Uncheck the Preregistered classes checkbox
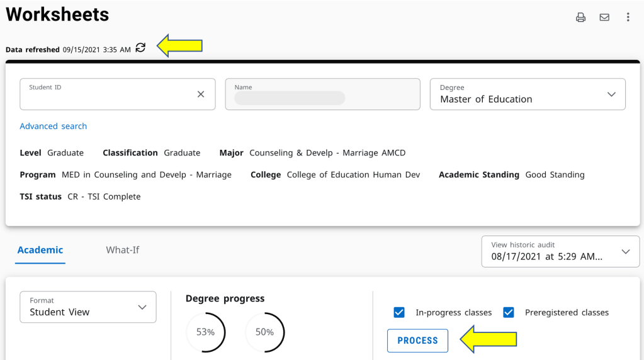 point(509,313)
